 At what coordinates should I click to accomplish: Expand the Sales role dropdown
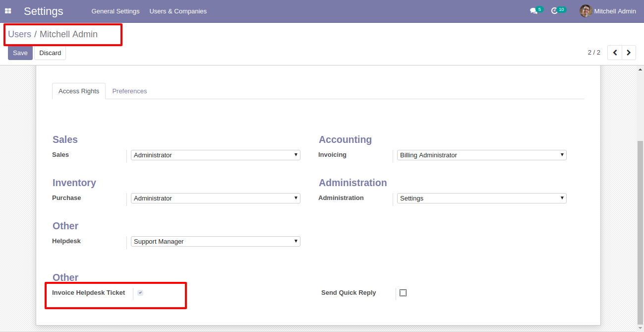(x=215, y=155)
